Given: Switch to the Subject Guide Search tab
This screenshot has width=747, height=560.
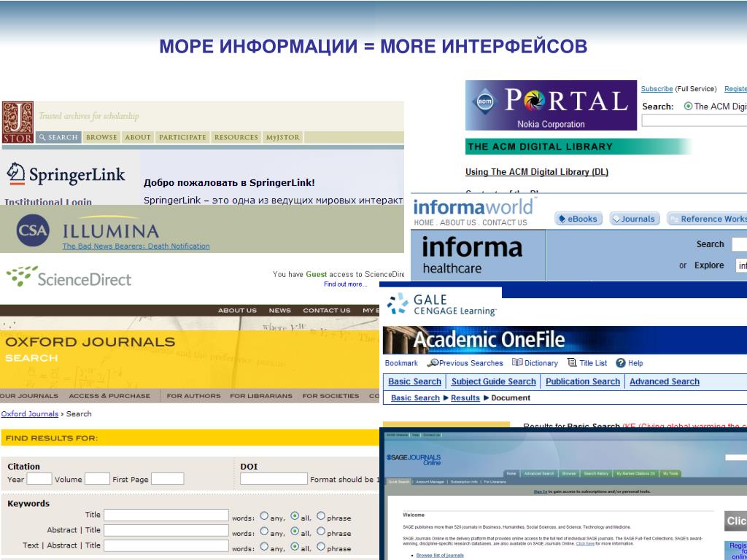Looking at the screenshot, I should tap(494, 381).
